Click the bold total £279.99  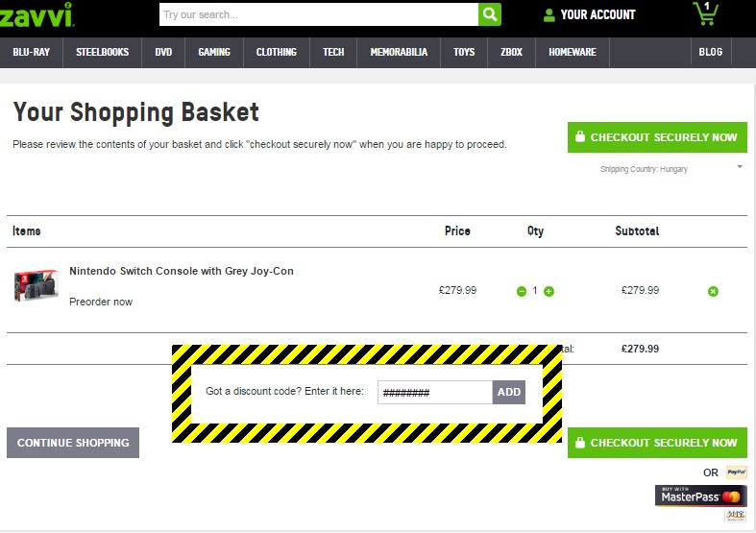coord(640,349)
